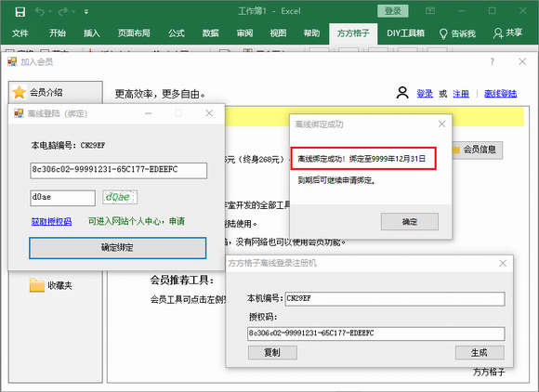This screenshot has height=392, width=539.
Task: Open Quick Access Toolbar customize dropdown
Action: 85,12
